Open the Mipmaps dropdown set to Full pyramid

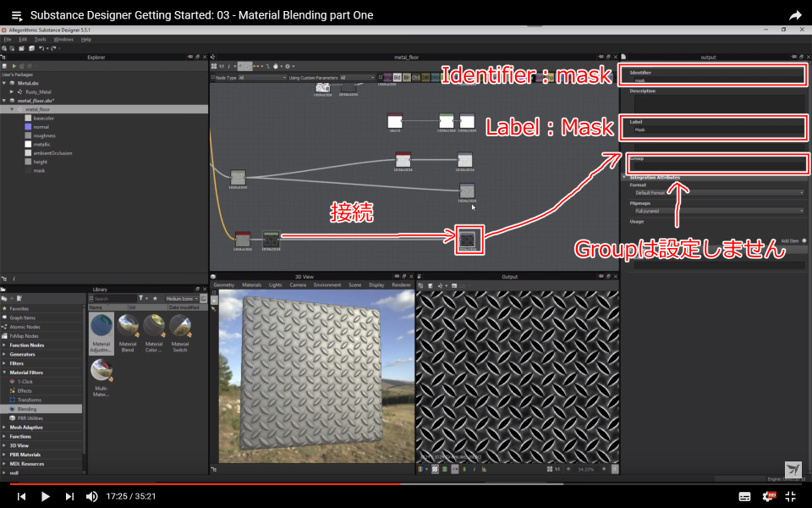click(719, 211)
